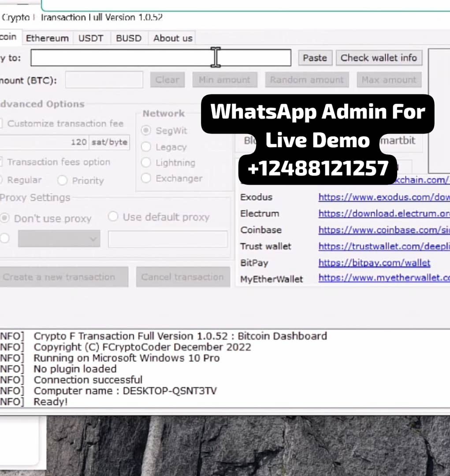Select the Priority fee radio button

click(63, 180)
